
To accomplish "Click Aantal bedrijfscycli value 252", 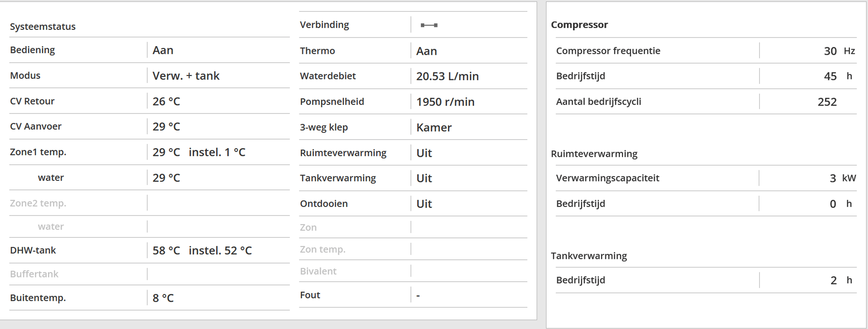I will [827, 102].
